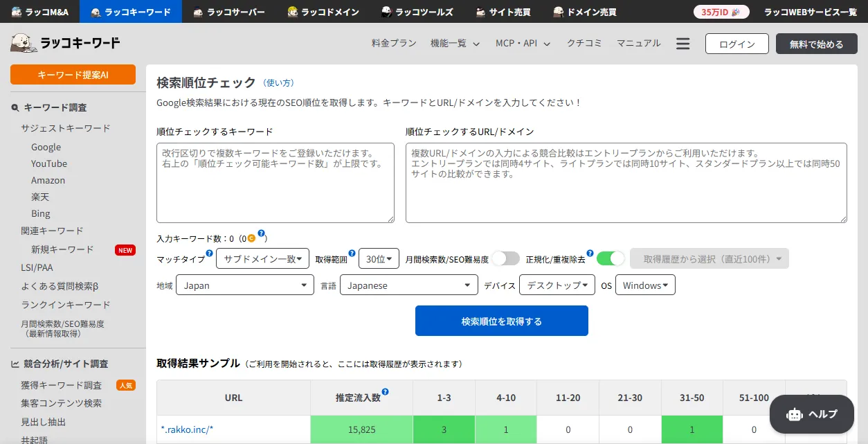Open 見出し抽出 in the sidebar
The height and width of the screenshot is (444, 868).
tap(44, 422)
